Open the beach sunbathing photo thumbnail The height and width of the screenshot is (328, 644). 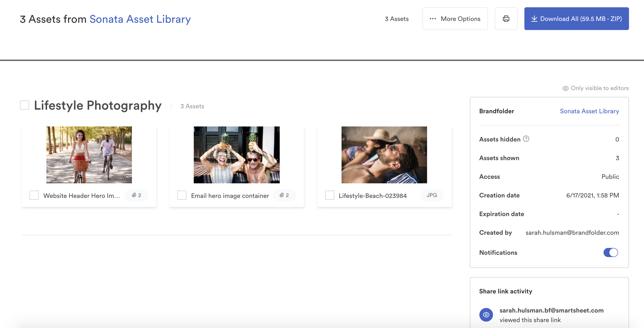[384, 155]
